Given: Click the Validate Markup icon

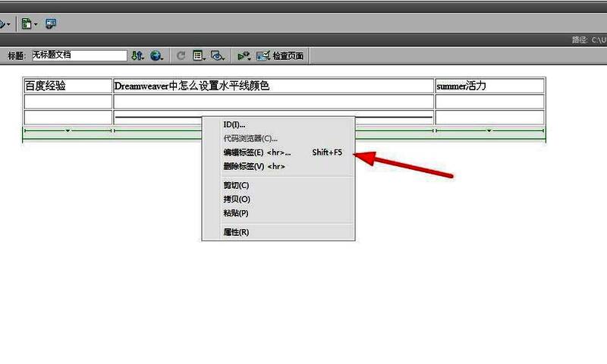Looking at the screenshot, I should 244,55.
